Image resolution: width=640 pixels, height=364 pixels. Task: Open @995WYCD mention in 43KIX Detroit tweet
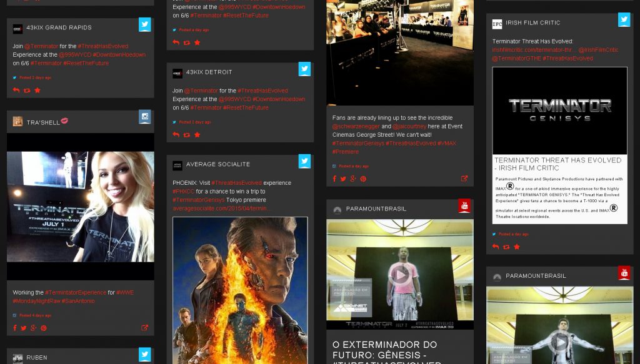tap(235, 99)
